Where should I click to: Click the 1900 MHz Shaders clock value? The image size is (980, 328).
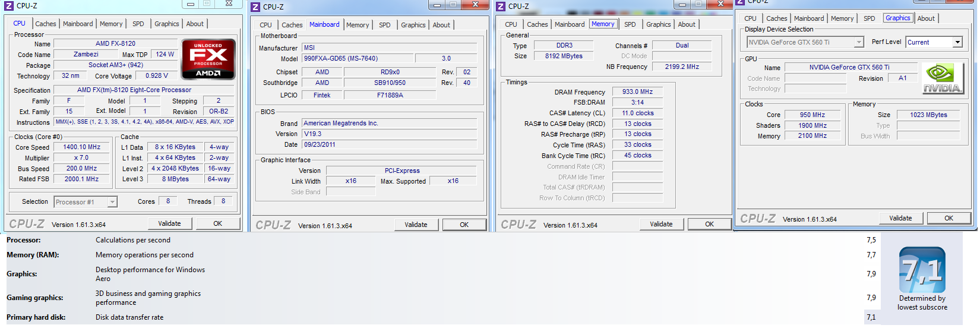[x=812, y=126]
